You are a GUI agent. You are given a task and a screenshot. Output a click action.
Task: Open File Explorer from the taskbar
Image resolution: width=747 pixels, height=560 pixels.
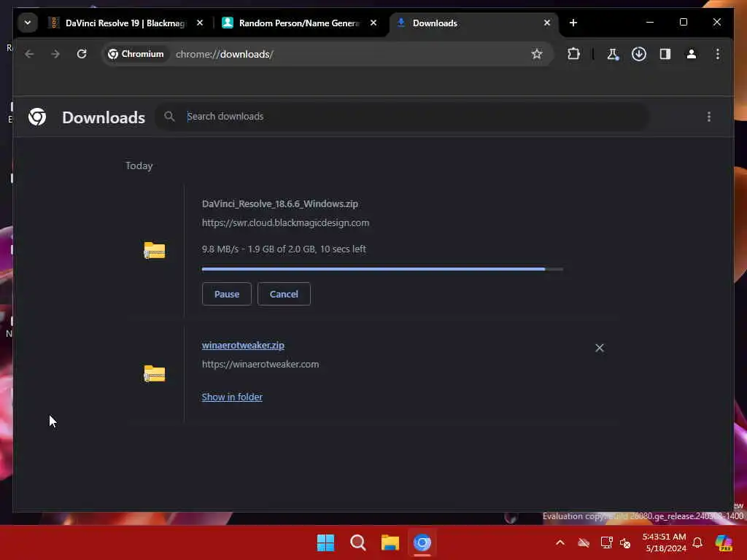point(390,542)
